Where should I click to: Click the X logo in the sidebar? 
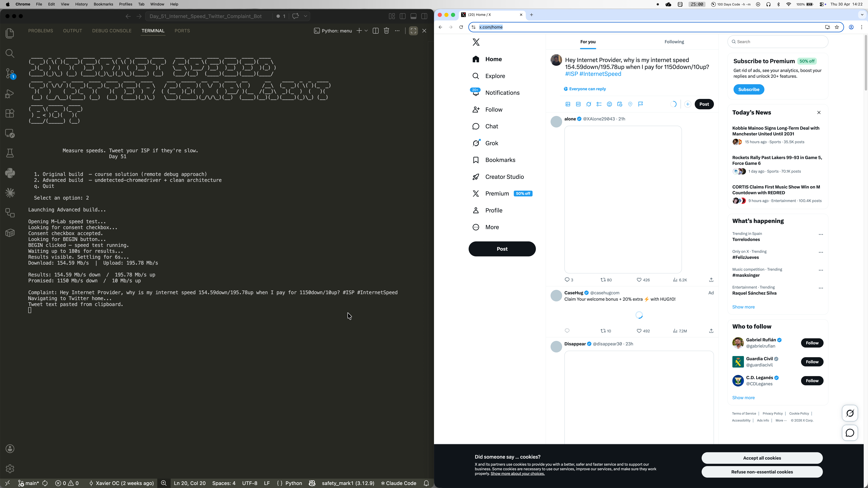476,42
